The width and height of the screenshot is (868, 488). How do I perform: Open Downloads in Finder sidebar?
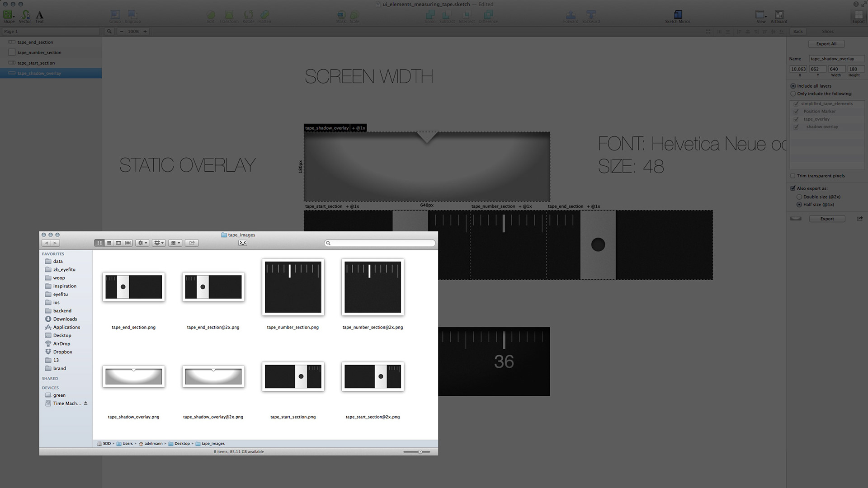pyautogui.click(x=65, y=319)
